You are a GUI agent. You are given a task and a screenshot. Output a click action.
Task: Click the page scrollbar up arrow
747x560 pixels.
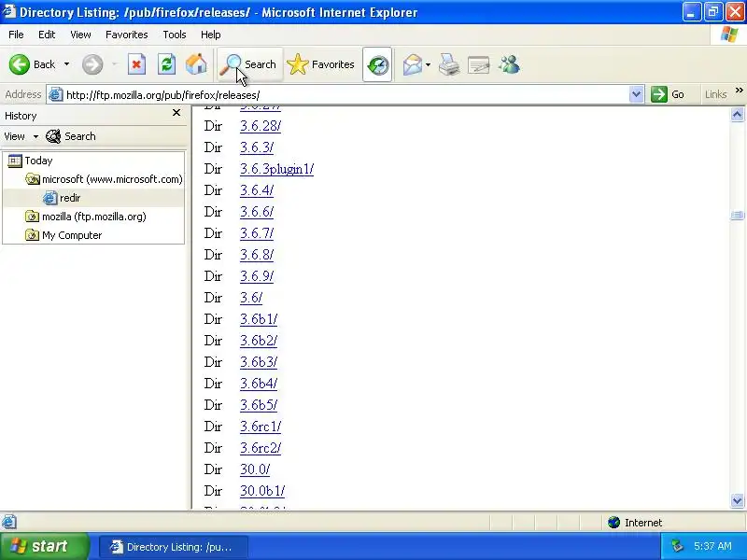[x=737, y=114]
